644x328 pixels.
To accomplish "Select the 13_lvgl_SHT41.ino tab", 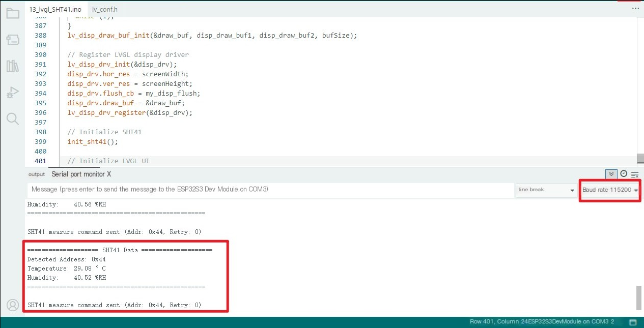I will click(55, 10).
